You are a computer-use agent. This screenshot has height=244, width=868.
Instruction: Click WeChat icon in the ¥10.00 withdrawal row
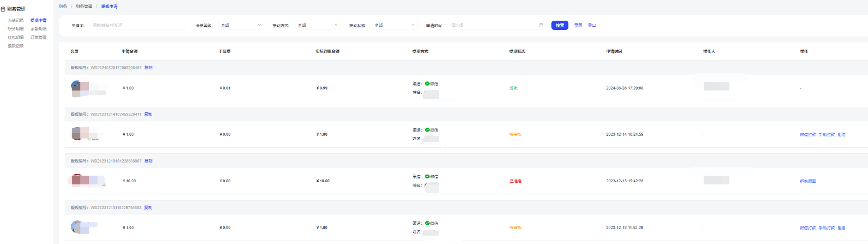(427, 177)
